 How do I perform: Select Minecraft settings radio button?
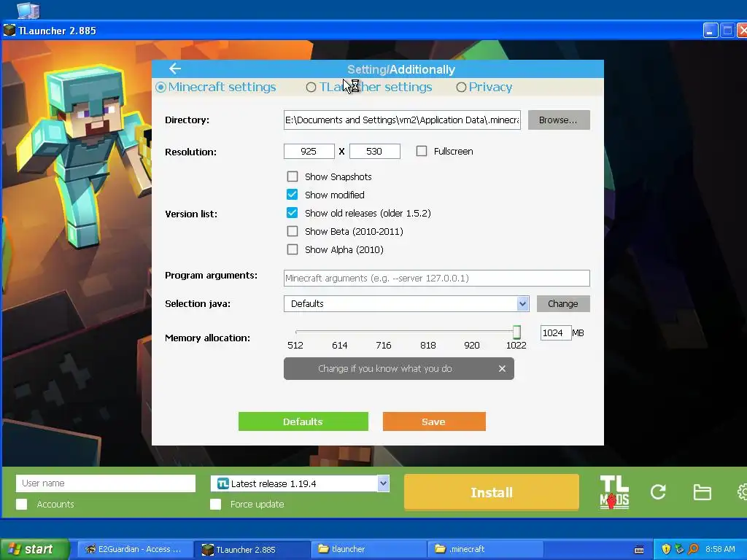(x=160, y=87)
